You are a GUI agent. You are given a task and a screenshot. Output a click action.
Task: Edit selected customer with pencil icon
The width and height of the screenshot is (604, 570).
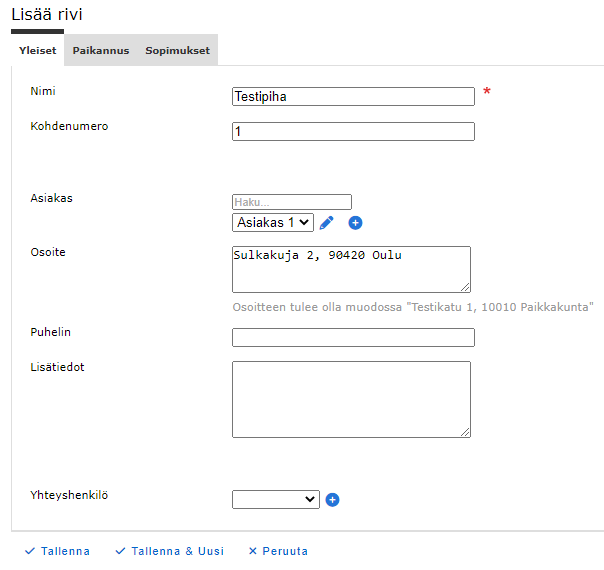tap(326, 222)
